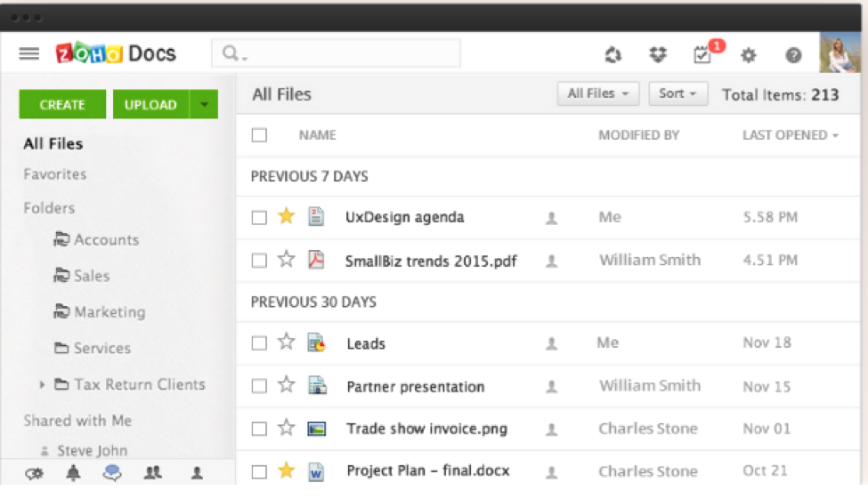
Task: Check the box for UxDesign agenda
Action: [259, 217]
